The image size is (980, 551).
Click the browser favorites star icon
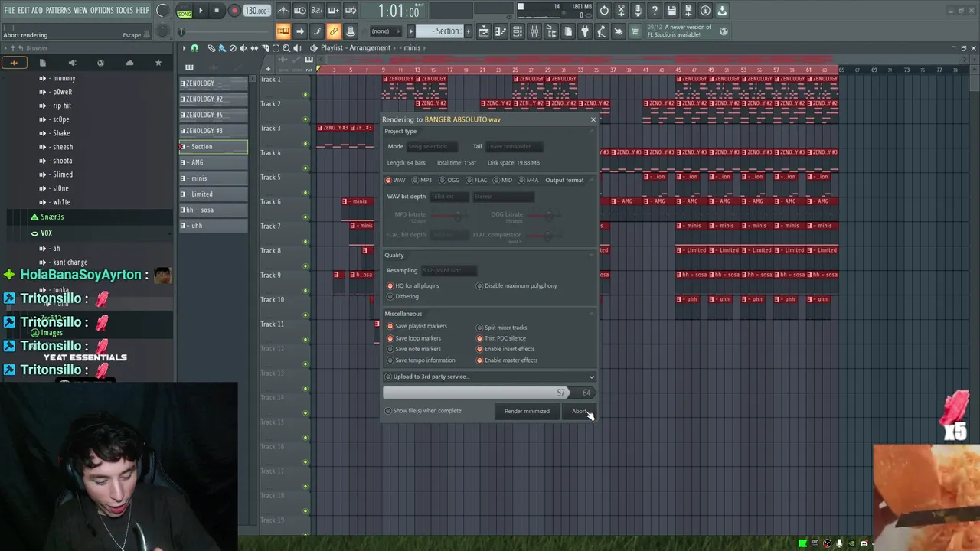click(158, 63)
